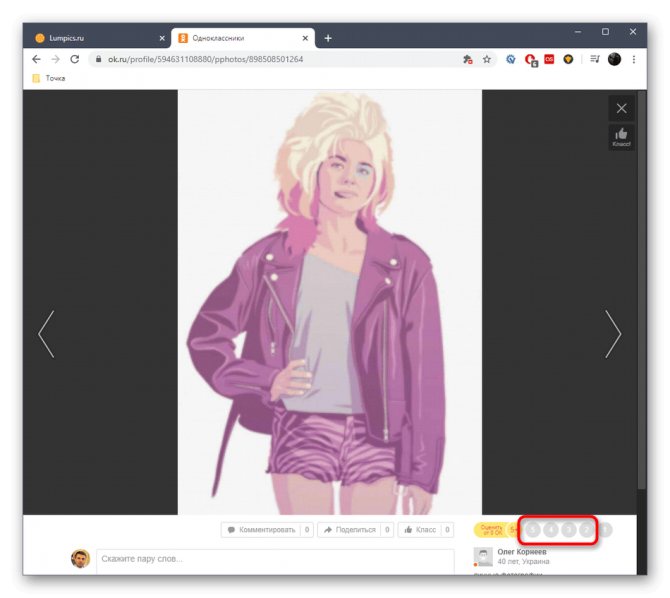
Task: Click the reload page icon
Action: [x=75, y=59]
